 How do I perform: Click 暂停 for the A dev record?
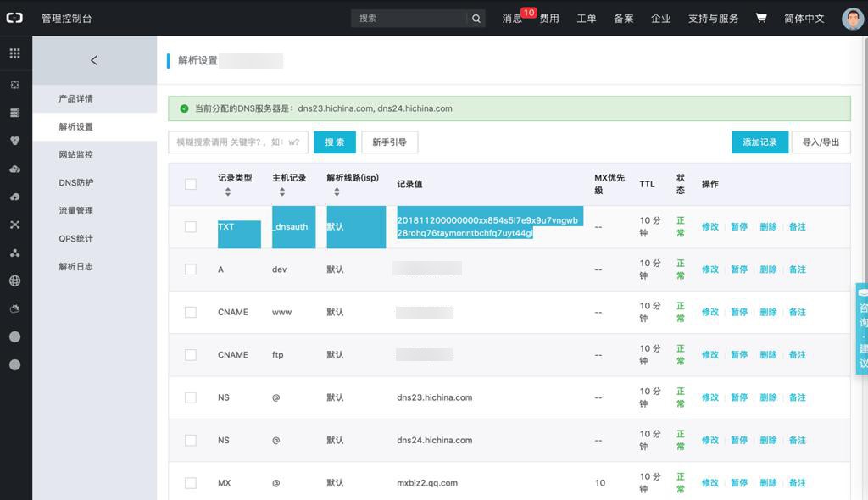(739, 269)
